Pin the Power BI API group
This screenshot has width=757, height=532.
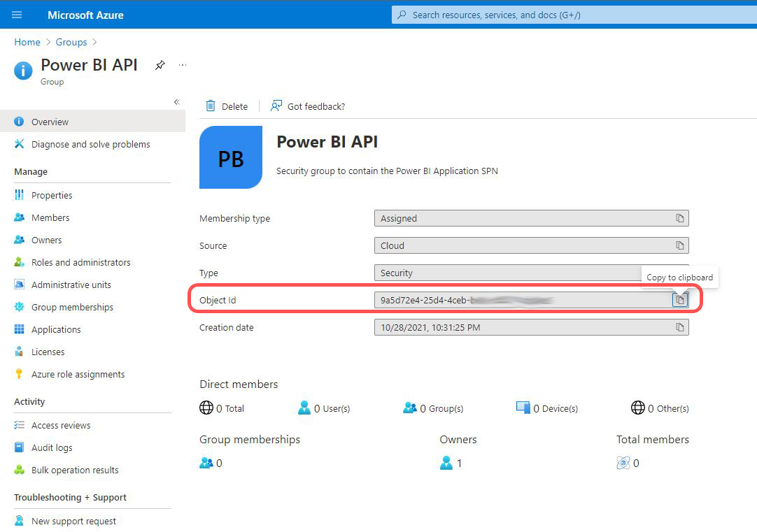pyautogui.click(x=160, y=65)
